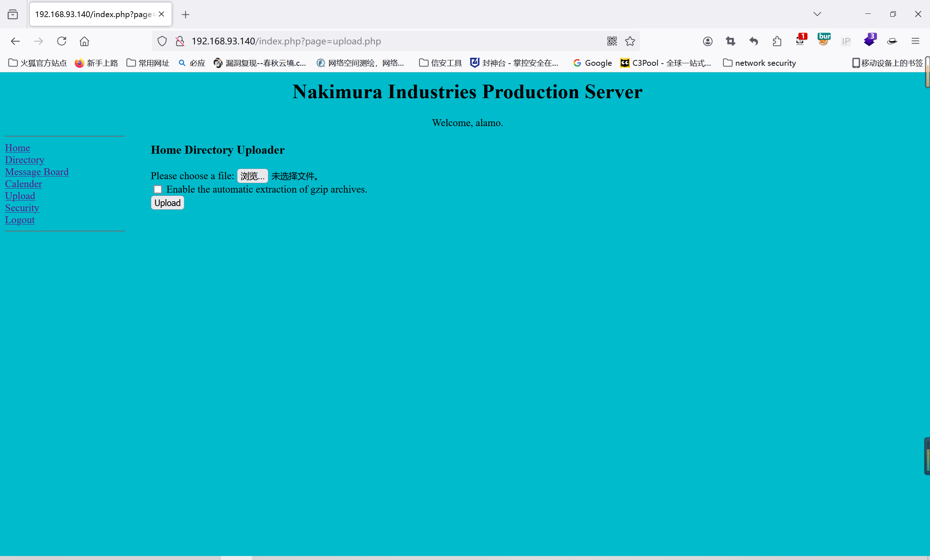Open the Firefox account icon
Viewport: 930px width, 560px height.
coord(708,41)
